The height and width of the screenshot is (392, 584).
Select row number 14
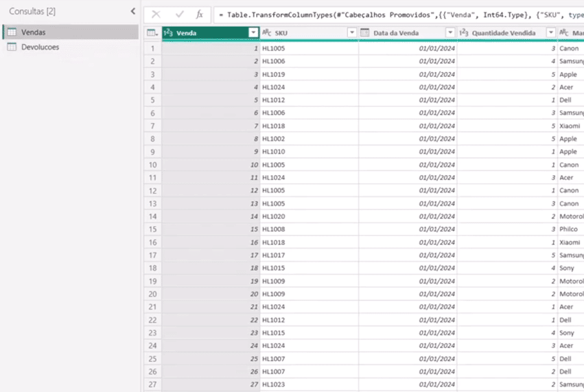pos(153,216)
